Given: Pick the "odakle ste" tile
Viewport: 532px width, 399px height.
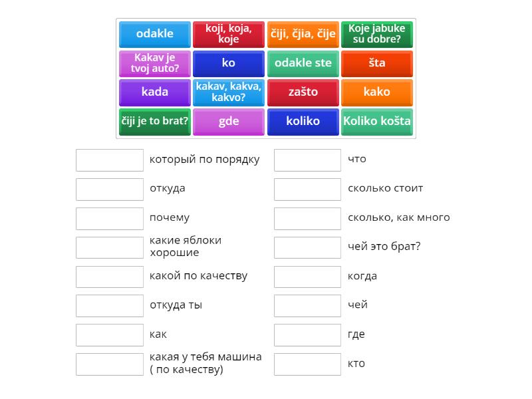Looking at the screenshot, I should point(303,63).
